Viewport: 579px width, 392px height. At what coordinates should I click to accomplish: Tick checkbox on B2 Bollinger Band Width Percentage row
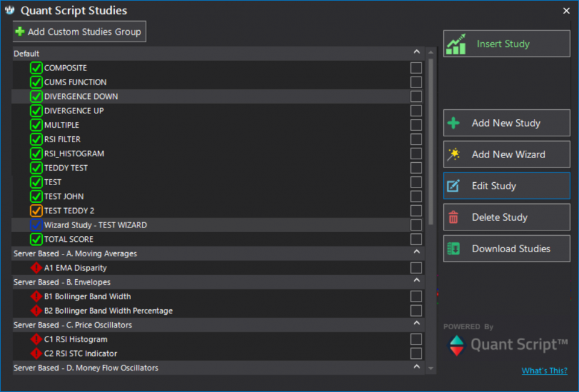(416, 311)
